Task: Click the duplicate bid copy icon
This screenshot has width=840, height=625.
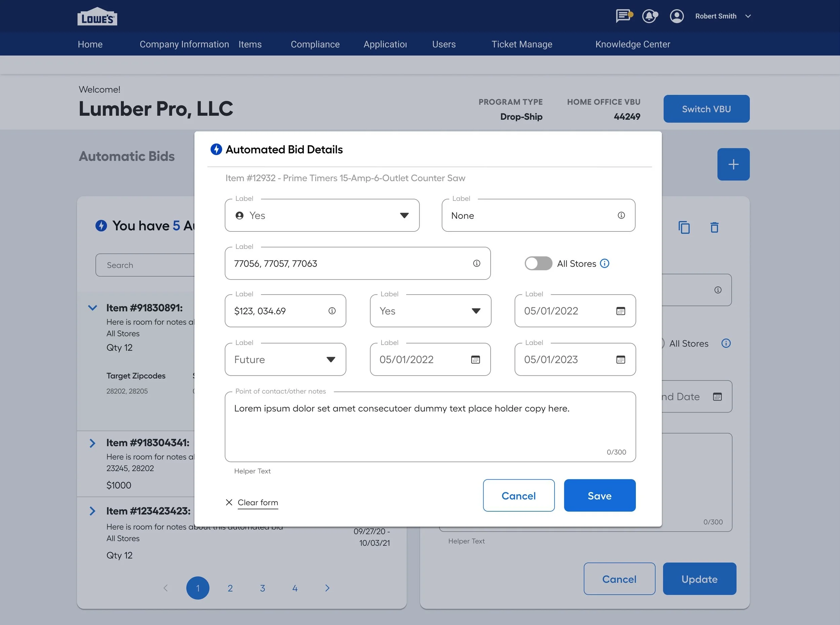Action: coord(684,227)
